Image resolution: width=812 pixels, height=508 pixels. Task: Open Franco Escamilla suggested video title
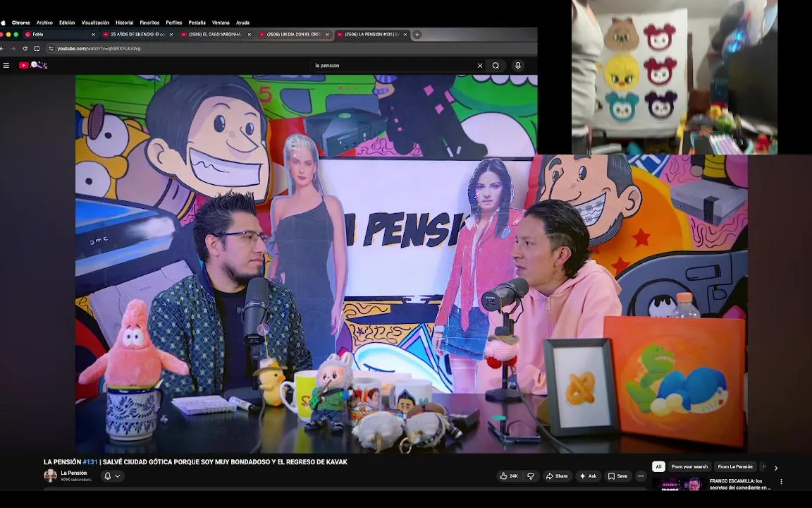click(739, 484)
